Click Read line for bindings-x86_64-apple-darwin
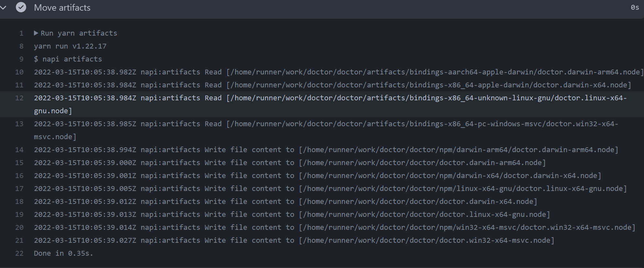 click(x=333, y=85)
